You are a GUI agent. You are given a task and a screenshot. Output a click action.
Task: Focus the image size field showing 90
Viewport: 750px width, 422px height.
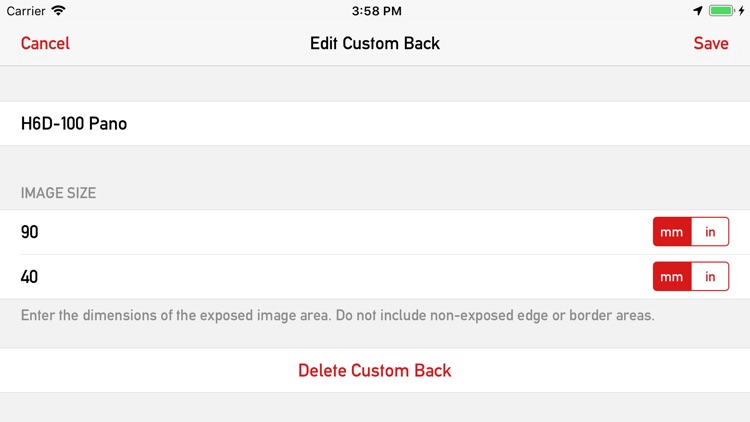coord(325,232)
